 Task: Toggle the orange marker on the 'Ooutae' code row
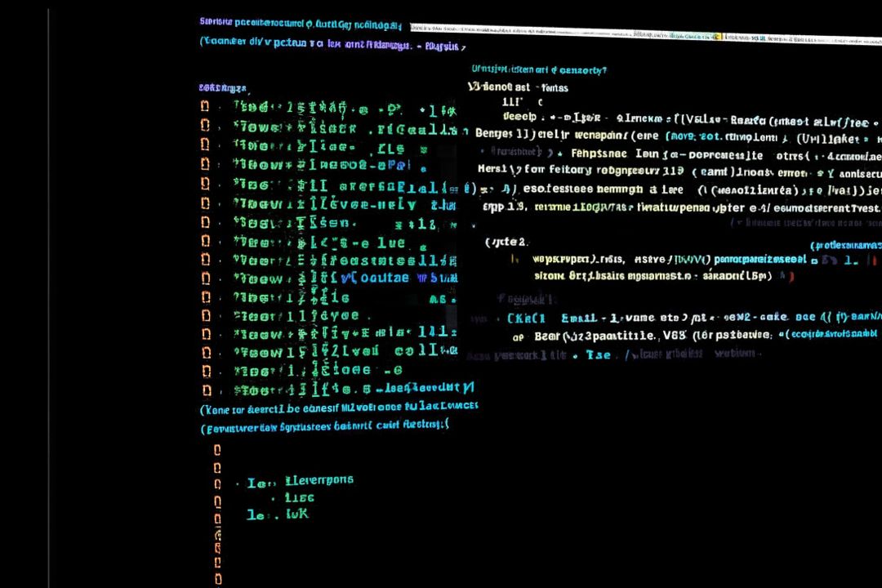tap(206, 277)
